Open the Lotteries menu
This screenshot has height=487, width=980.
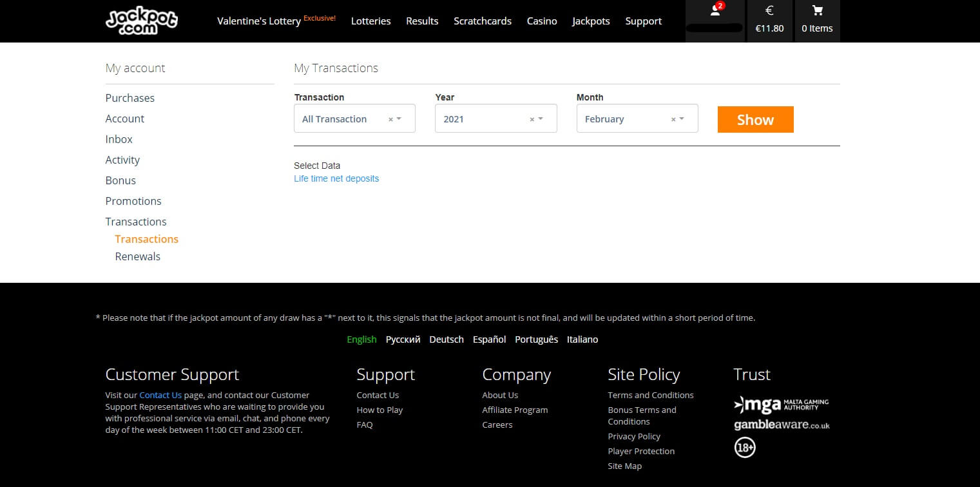point(371,21)
